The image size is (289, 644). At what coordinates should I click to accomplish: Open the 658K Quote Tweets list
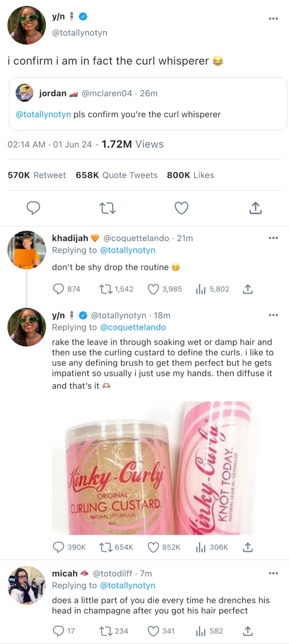(x=117, y=175)
